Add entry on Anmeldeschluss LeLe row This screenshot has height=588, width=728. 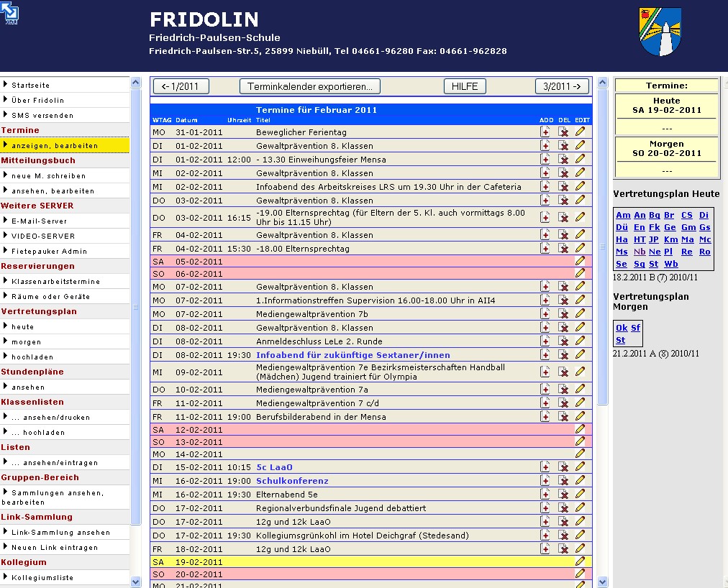click(x=545, y=341)
